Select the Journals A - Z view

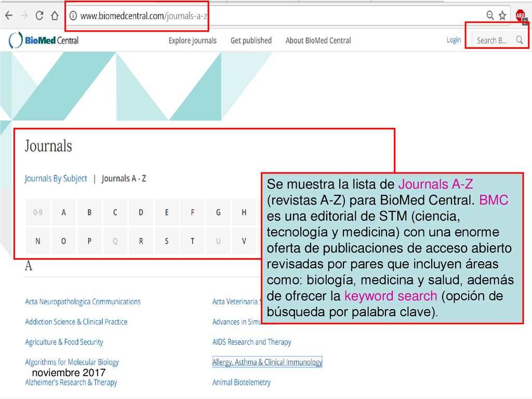tap(124, 179)
